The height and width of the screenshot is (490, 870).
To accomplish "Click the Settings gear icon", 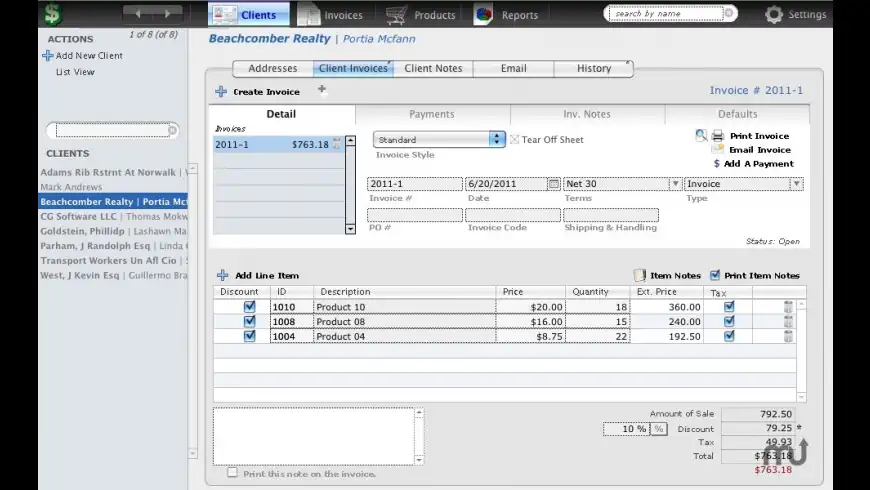I will click(x=774, y=15).
